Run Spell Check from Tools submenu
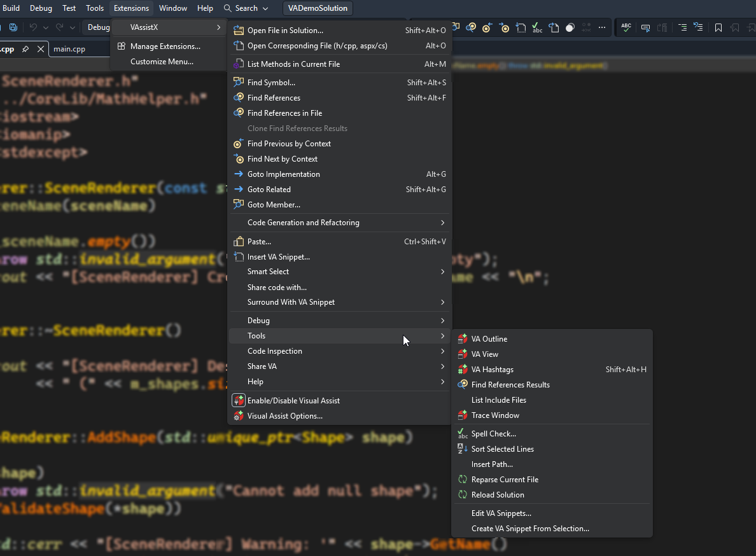 pyautogui.click(x=552, y=434)
